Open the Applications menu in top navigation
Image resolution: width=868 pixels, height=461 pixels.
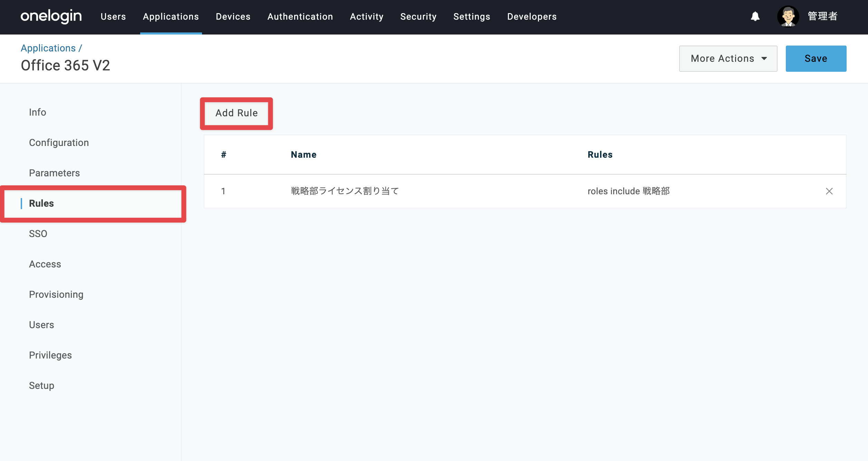coord(171,17)
